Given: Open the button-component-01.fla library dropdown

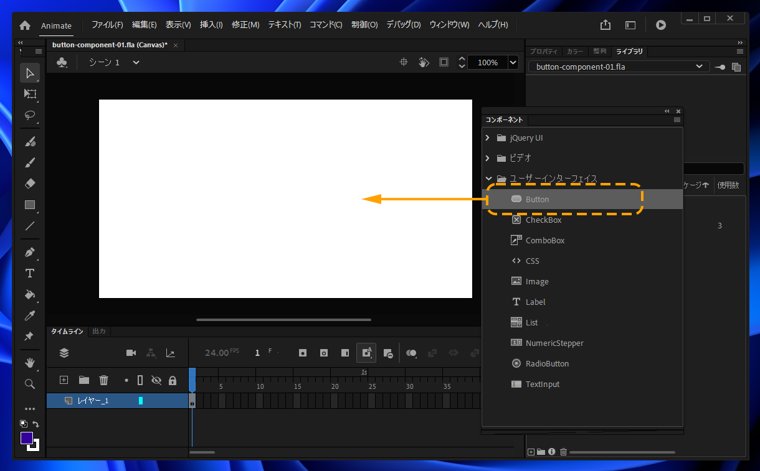Looking at the screenshot, I should click(619, 67).
